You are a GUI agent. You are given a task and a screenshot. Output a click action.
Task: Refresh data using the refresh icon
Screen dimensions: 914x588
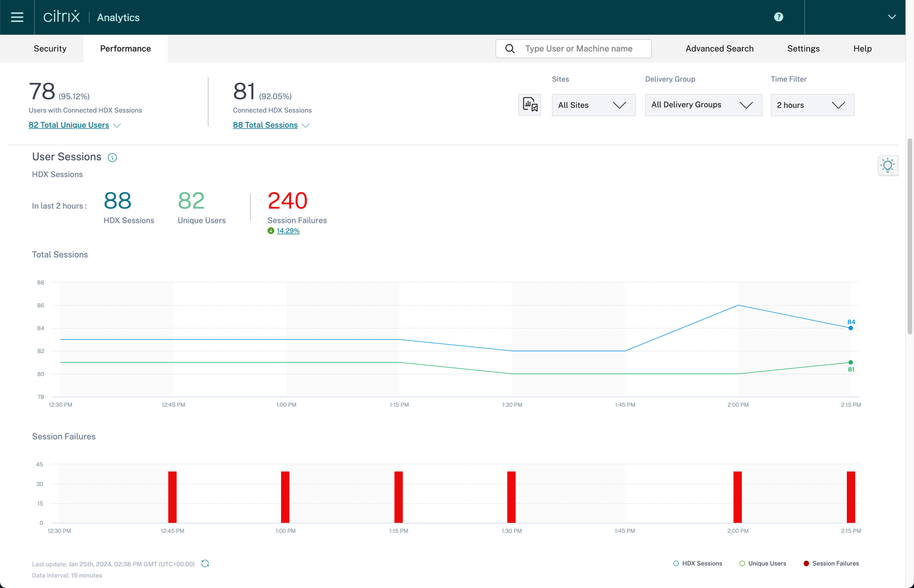[205, 564]
